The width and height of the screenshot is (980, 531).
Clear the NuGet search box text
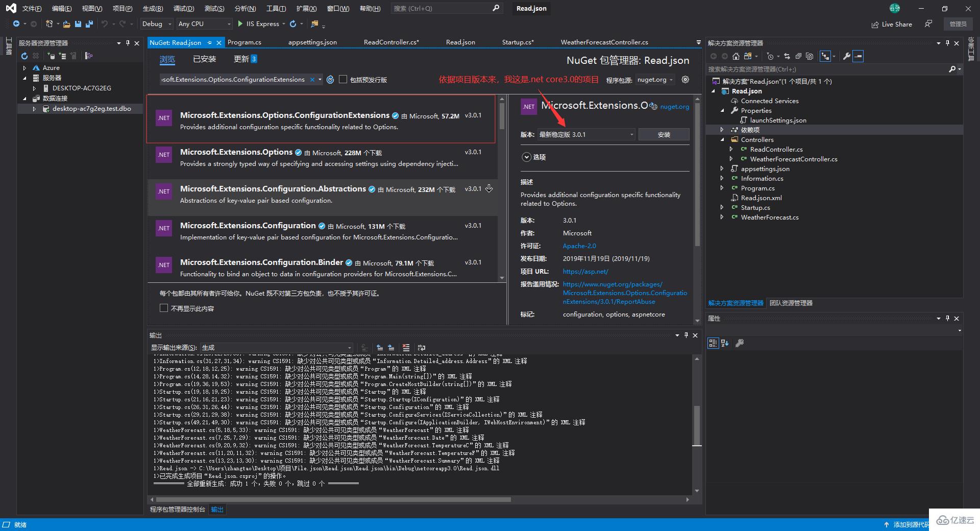[x=312, y=80]
